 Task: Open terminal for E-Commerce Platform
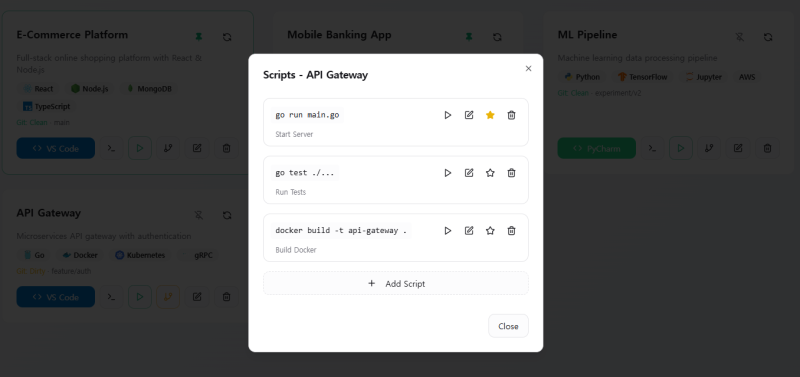tap(111, 148)
